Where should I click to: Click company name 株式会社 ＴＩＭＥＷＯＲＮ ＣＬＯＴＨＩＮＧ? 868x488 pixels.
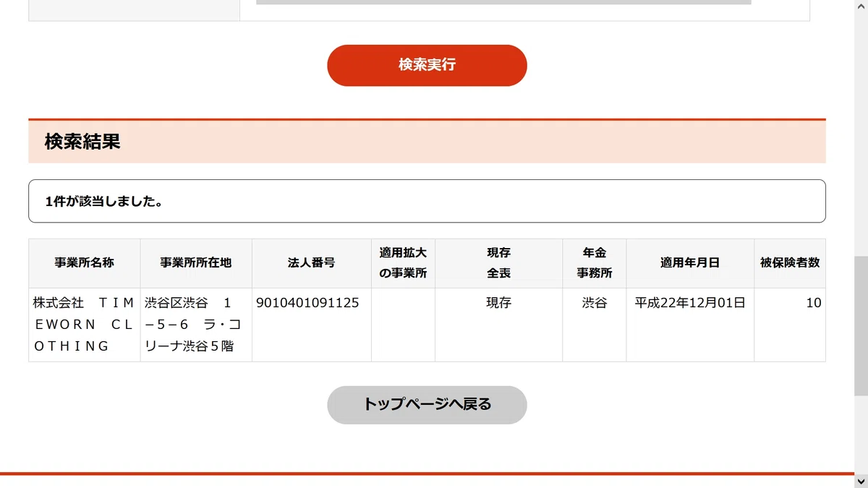coord(84,325)
